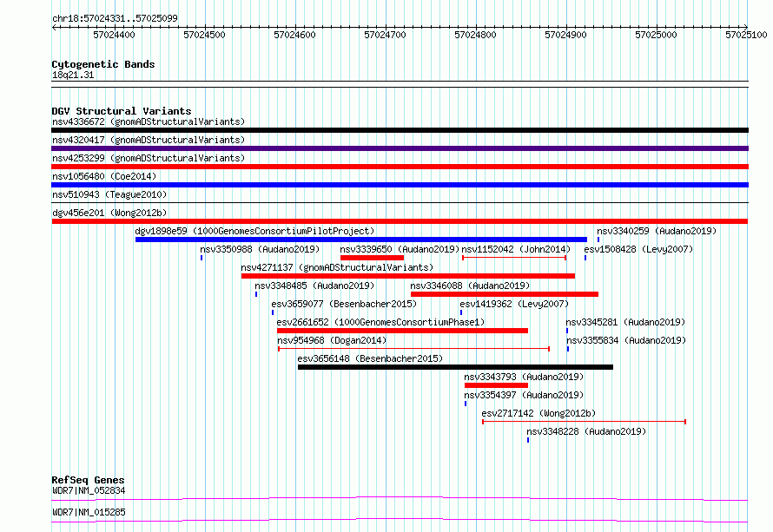773x532 pixels.
Task: Click ruler position 57024400
Action: pos(114,35)
